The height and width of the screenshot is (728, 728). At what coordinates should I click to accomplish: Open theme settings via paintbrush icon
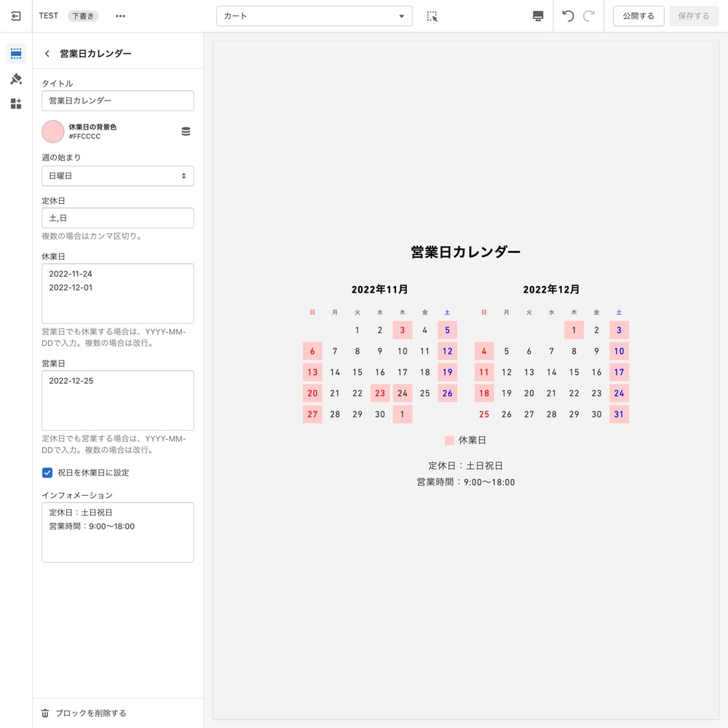16,79
